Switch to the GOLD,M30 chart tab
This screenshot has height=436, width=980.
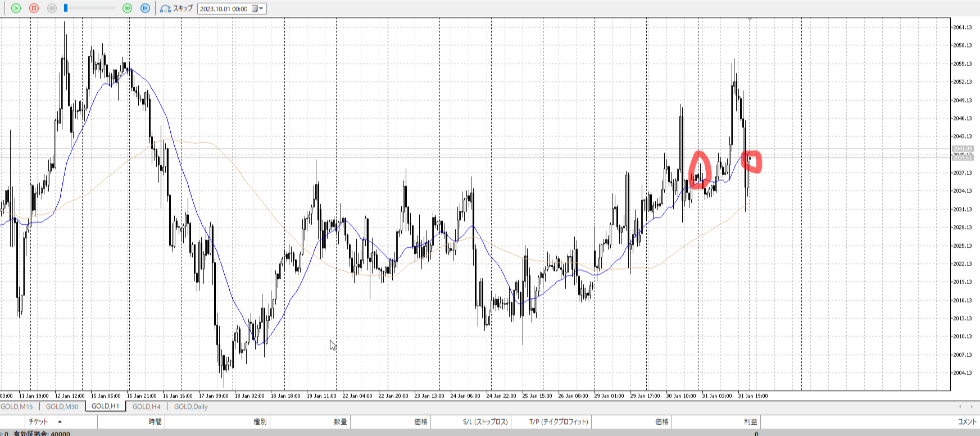[62, 407]
